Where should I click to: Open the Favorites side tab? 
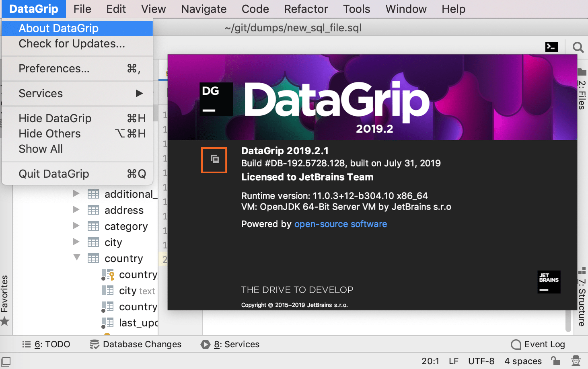(x=5, y=300)
